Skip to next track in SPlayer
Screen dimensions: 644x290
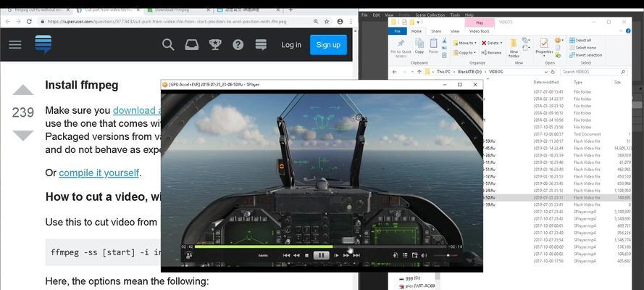pos(356,255)
